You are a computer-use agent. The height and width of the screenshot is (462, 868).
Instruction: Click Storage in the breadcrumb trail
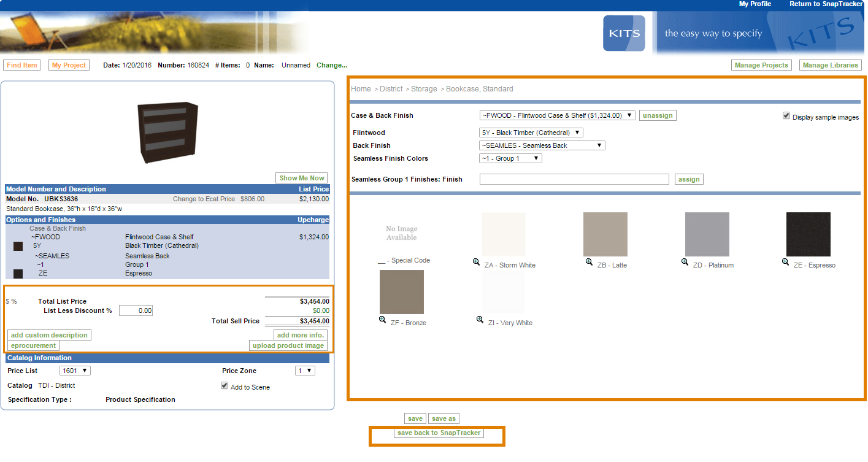point(424,89)
